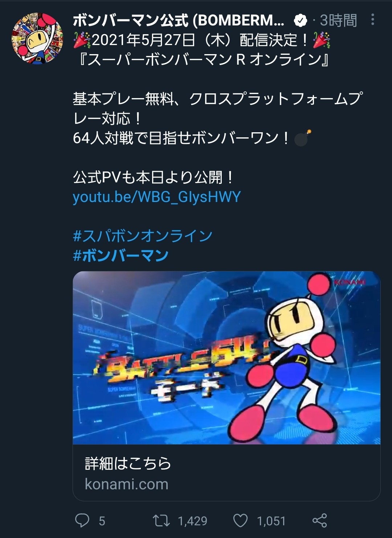Screen dimensions: 392x538
Task: Open hashtag #ボンバーマン
Action: pyautogui.click(x=121, y=256)
